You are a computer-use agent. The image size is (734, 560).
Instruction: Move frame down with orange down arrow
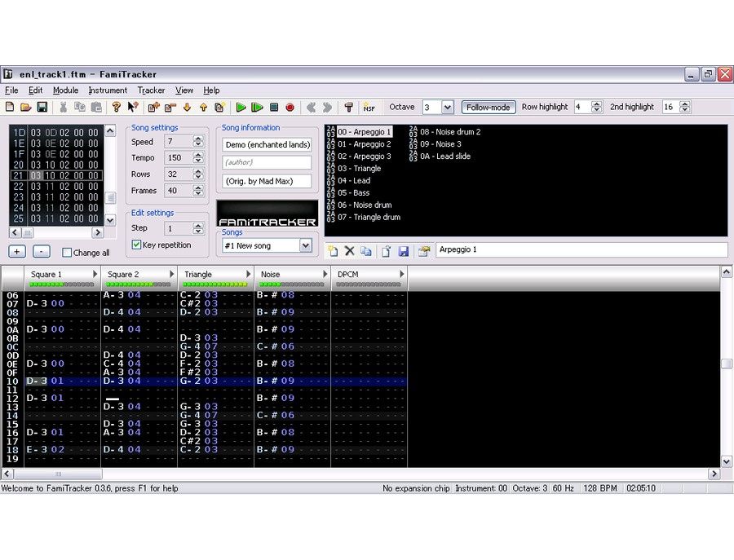pos(187,107)
